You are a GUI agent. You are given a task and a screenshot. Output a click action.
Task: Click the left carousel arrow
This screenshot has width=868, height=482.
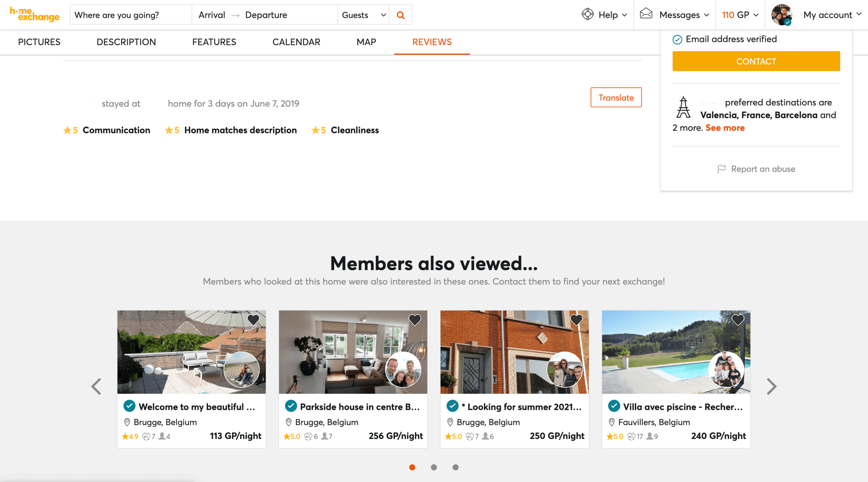pyautogui.click(x=96, y=386)
